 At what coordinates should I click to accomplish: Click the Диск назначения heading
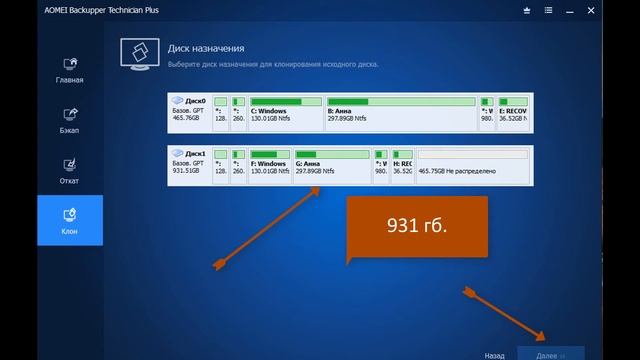pos(206,49)
